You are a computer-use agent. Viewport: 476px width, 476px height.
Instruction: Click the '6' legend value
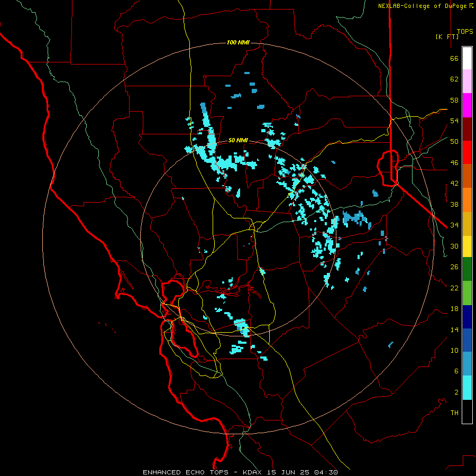point(456,371)
